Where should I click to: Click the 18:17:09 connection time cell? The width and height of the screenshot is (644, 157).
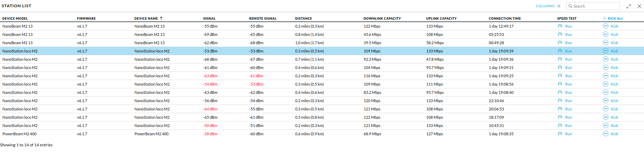496,117
